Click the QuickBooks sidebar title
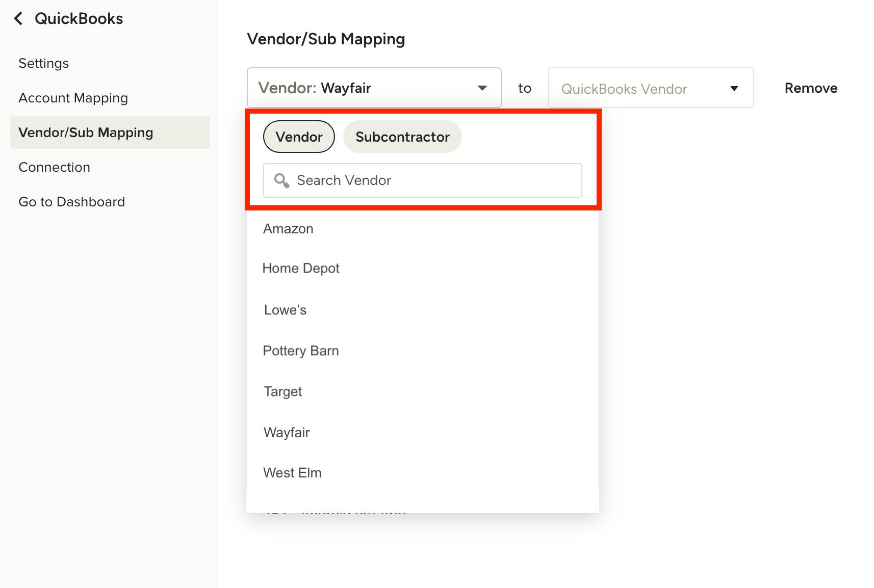The width and height of the screenshot is (874, 588). 79,19
